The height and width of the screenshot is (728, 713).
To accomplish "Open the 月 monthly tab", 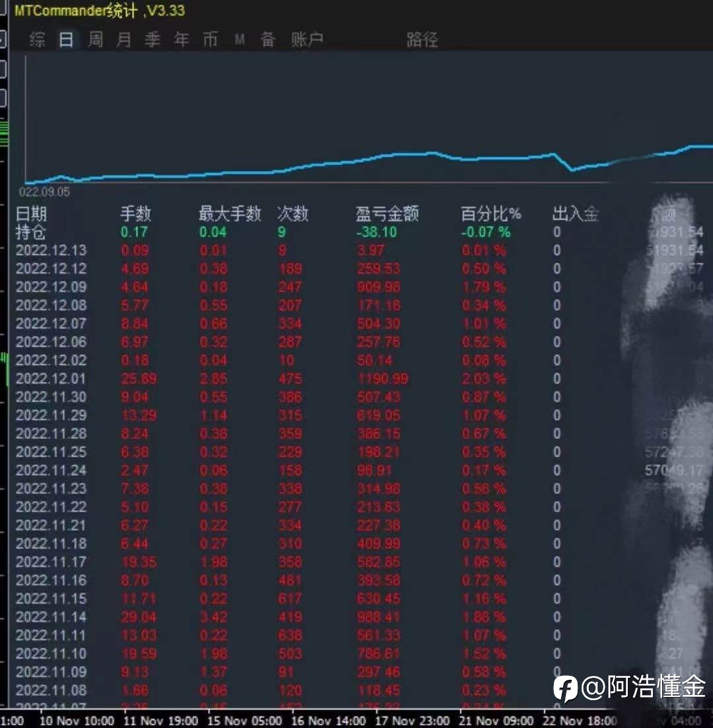I will (x=123, y=40).
